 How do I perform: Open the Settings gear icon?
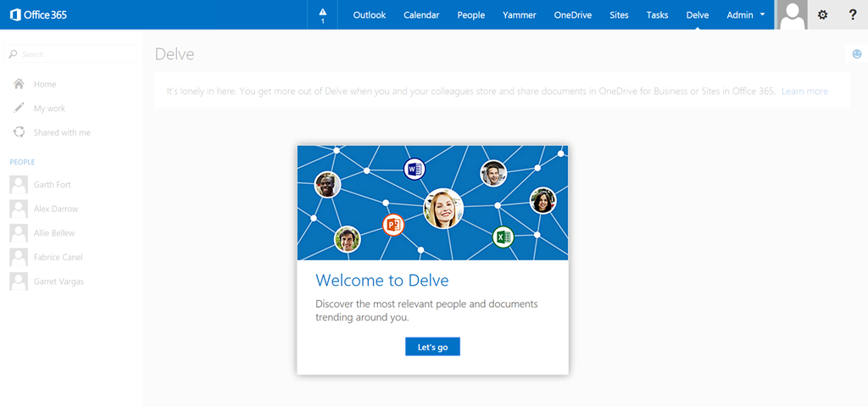[x=822, y=15]
